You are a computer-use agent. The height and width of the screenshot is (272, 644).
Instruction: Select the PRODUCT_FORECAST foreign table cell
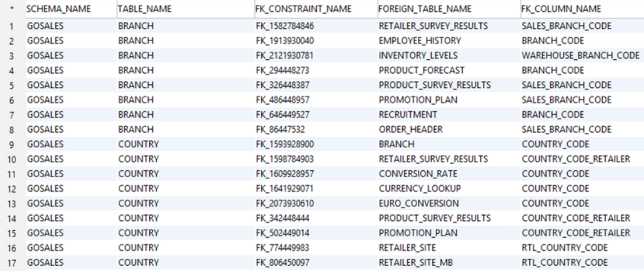pos(449,70)
